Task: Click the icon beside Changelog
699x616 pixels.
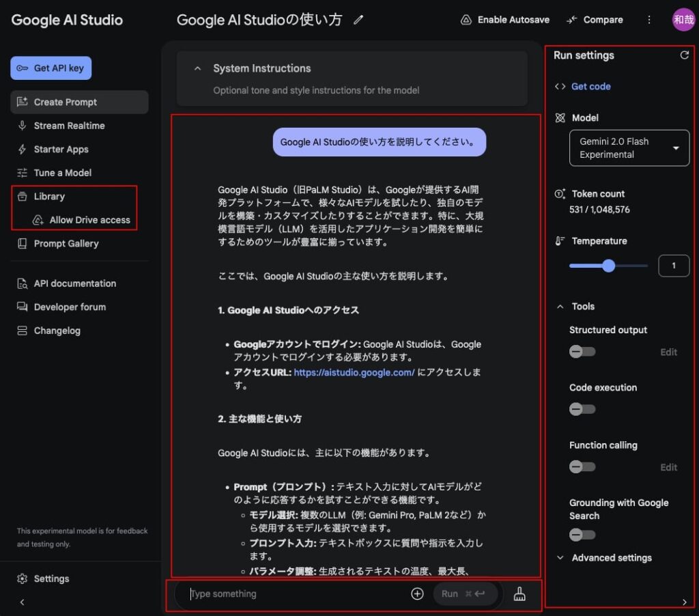Action: click(23, 331)
